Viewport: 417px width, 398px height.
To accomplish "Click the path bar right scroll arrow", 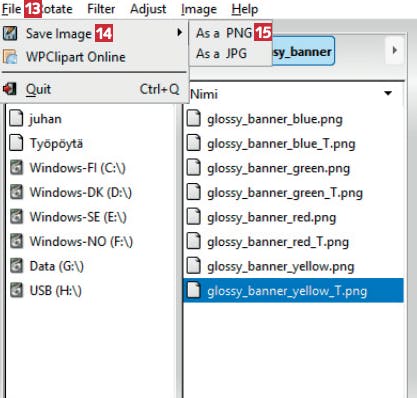I will [x=395, y=50].
